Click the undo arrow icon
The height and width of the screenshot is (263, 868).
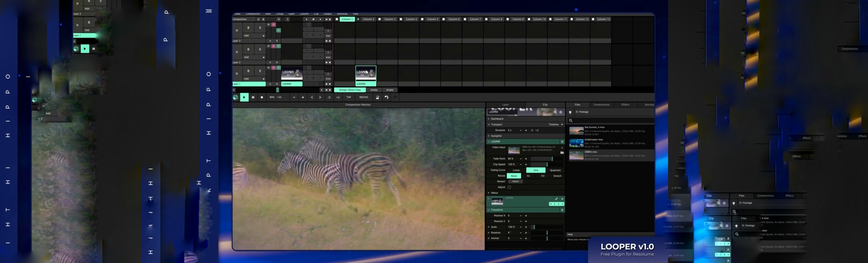(386, 97)
